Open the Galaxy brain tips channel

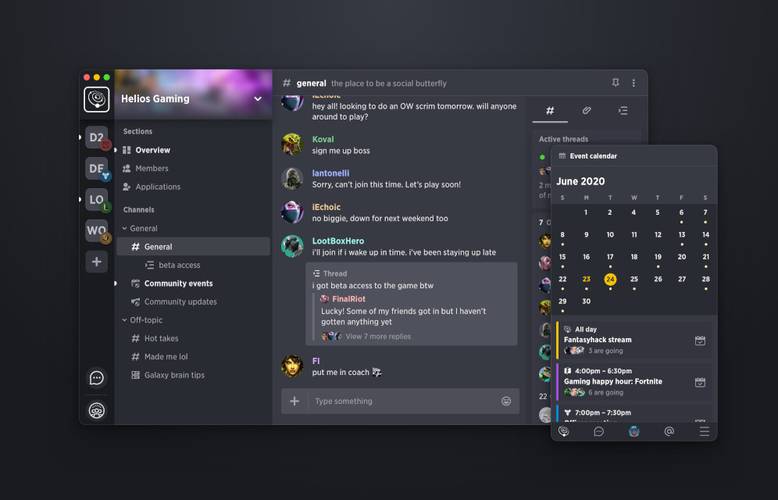click(x=167, y=375)
